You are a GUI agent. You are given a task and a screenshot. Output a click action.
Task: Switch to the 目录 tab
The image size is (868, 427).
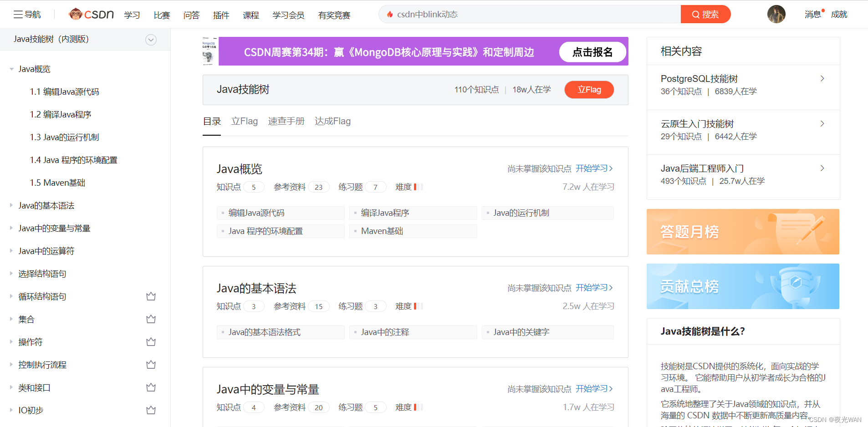click(x=212, y=121)
